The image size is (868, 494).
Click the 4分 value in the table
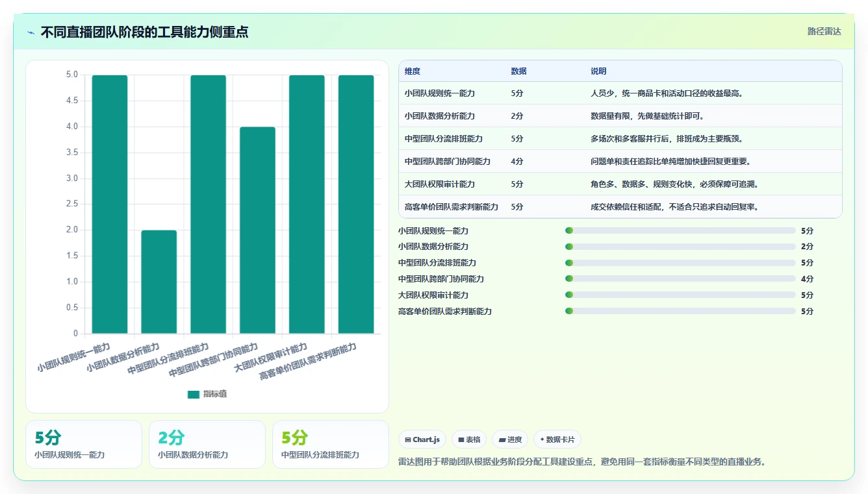pos(517,162)
